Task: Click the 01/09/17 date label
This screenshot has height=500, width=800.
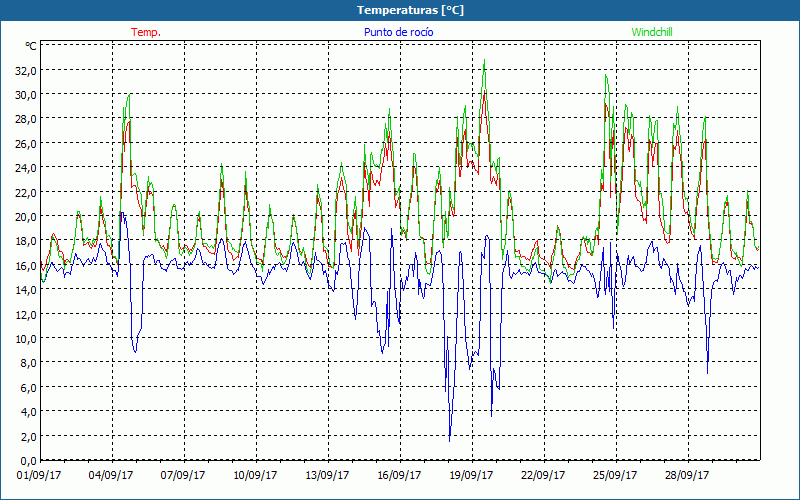Action: [x=39, y=475]
